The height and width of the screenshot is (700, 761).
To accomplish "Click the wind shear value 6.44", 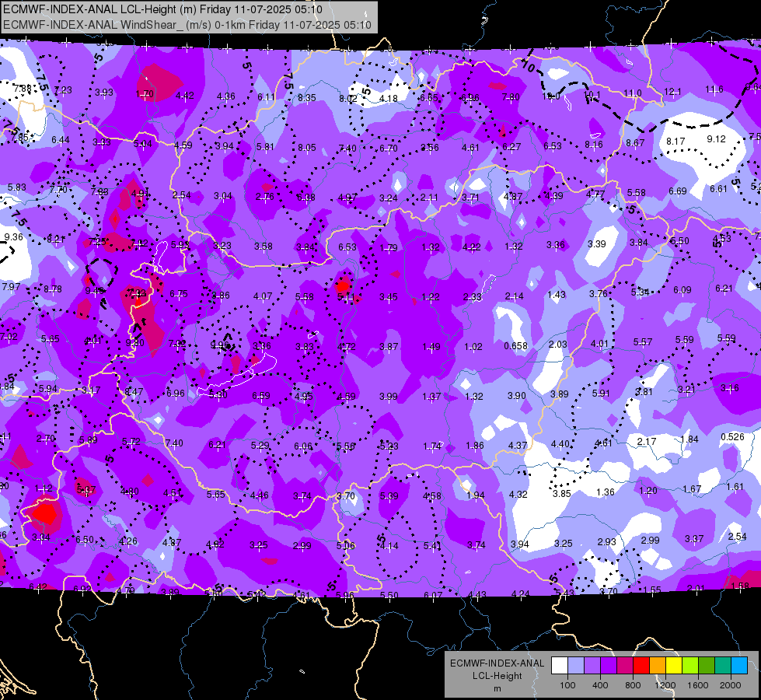I will pyautogui.click(x=60, y=140).
